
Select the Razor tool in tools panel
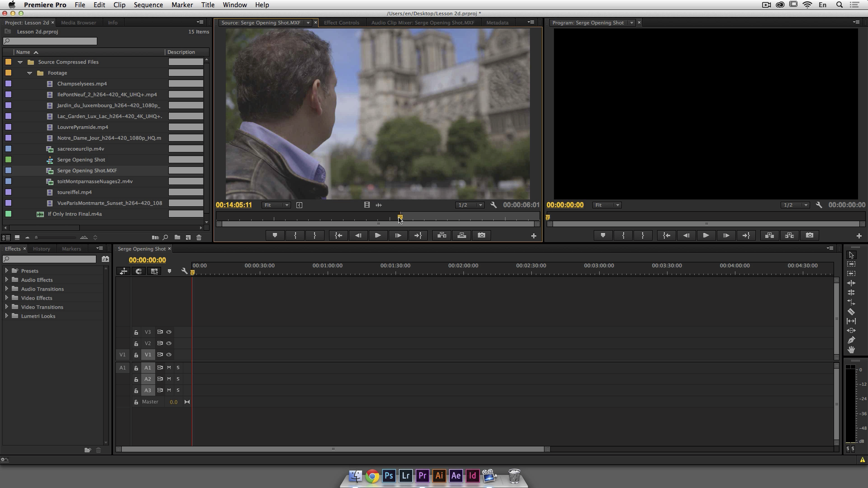point(851,312)
